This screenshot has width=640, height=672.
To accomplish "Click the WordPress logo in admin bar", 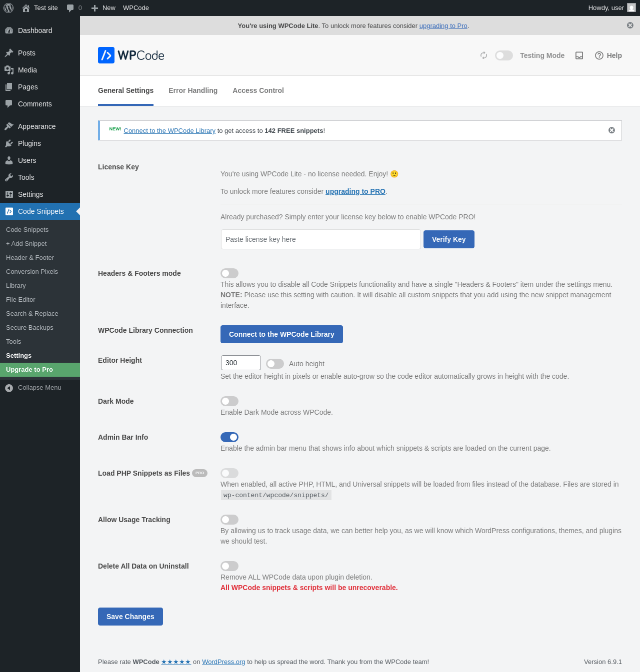I will tap(8, 8).
